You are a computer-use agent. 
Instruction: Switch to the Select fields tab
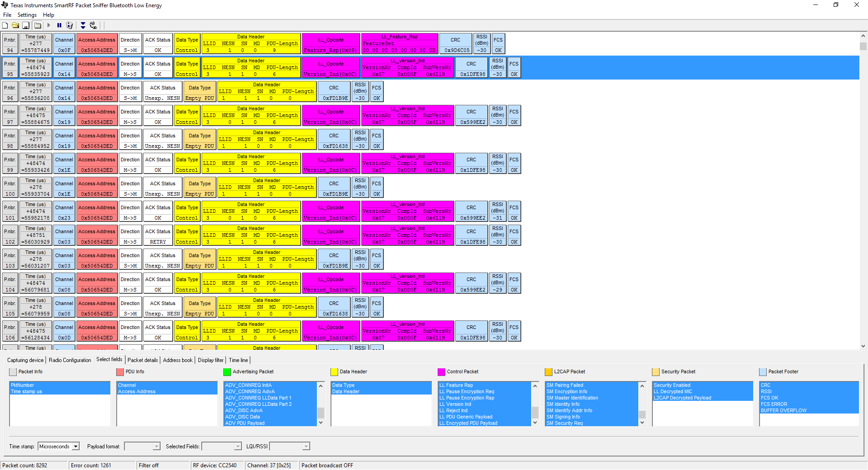click(x=109, y=359)
